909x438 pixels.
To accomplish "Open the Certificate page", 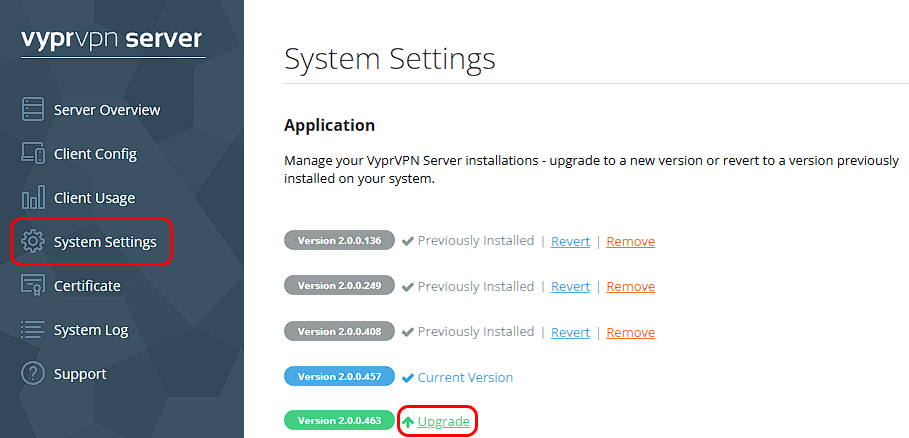I will [x=87, y=286].
